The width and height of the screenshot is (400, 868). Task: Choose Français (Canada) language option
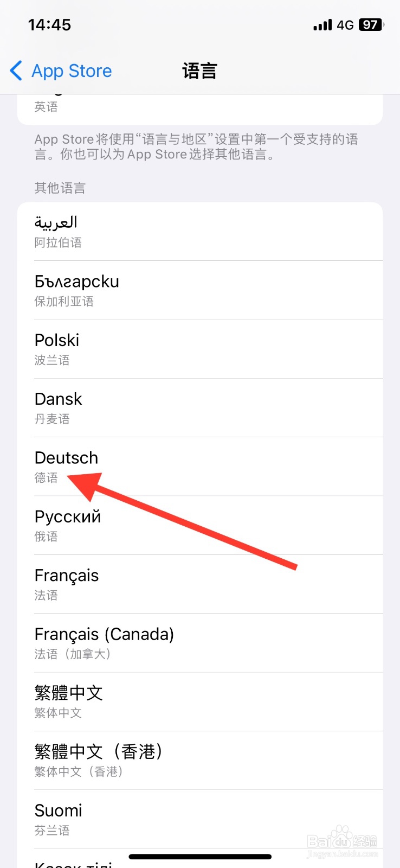click(x=200, y=643)
